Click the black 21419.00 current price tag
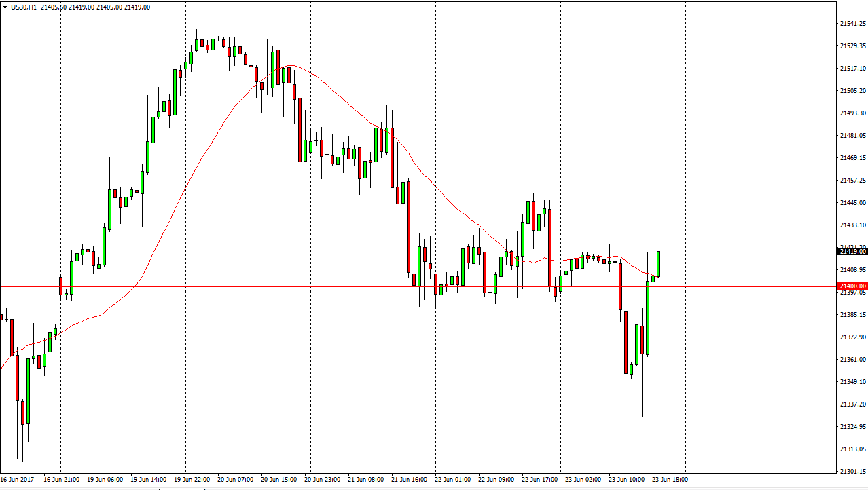Viewport: 868px width, 490px height. point(852,252)
